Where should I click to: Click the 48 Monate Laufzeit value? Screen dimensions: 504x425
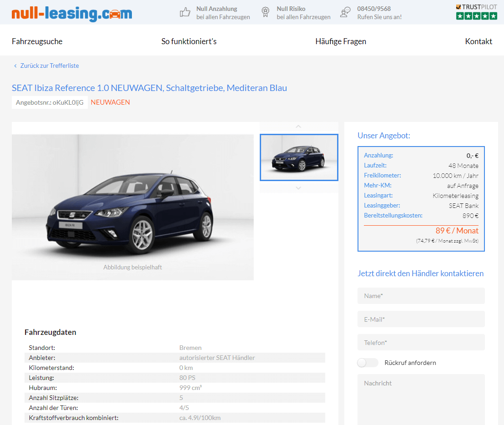[x=463, y=166]
